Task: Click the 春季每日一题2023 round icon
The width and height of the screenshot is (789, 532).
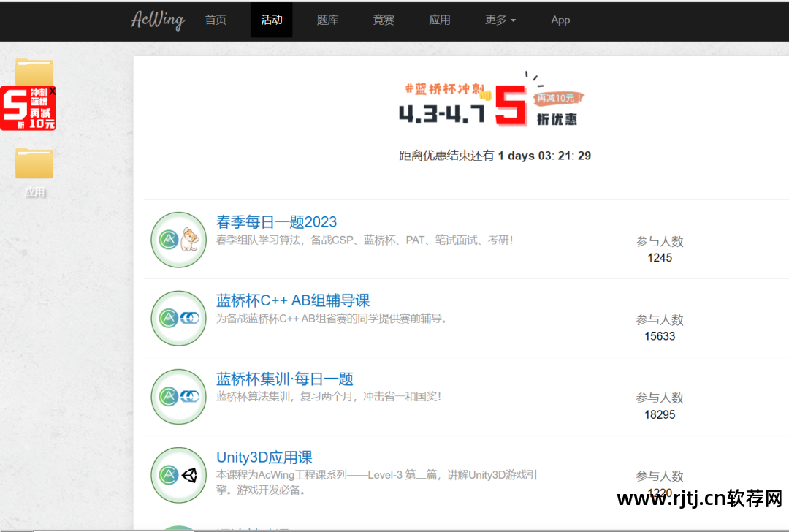Action: [x=179, y=240]
